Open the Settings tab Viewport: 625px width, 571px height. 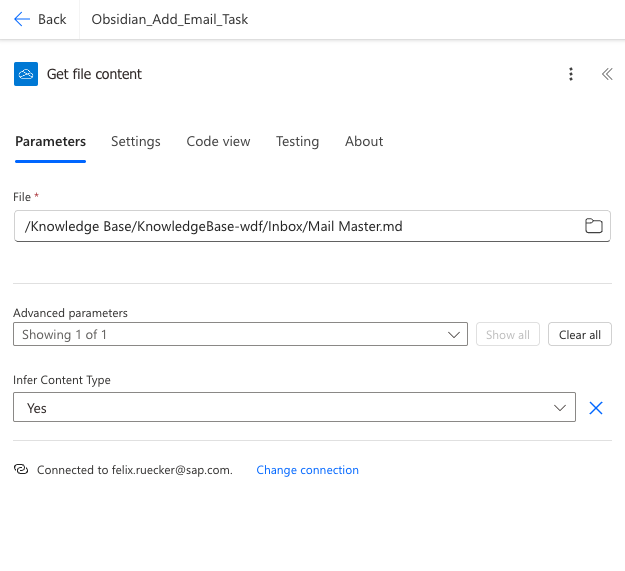pyautogui.click(x=136, y=142)
